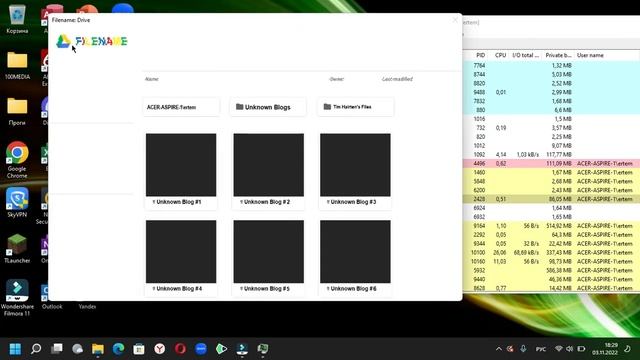
Task: Select the Recycle Bin (Корзина) desktop icon
Action: tap(17, 19)
